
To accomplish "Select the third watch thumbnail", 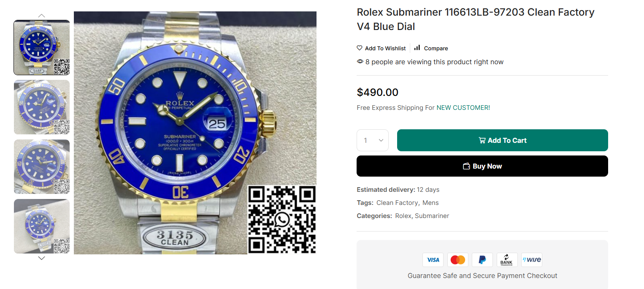I will point(42,167).
